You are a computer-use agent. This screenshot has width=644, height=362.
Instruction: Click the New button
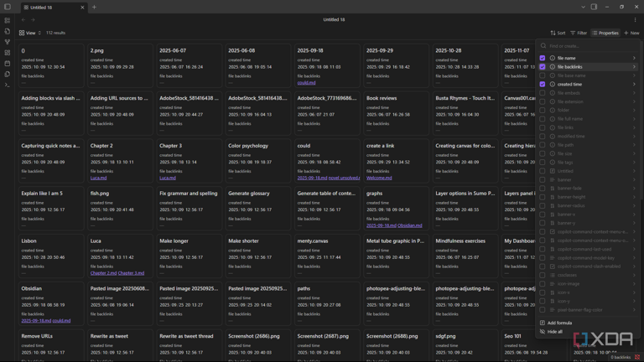pos(631,33)
